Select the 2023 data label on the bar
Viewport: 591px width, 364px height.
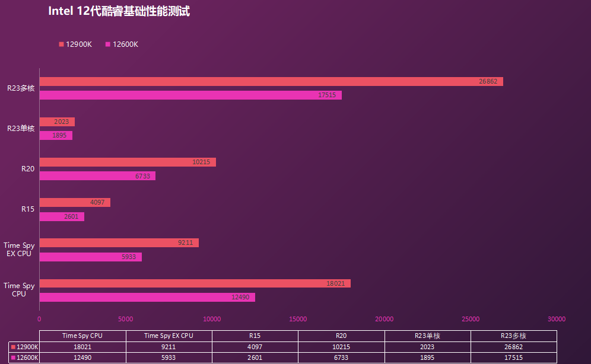(x=62, y=122)
